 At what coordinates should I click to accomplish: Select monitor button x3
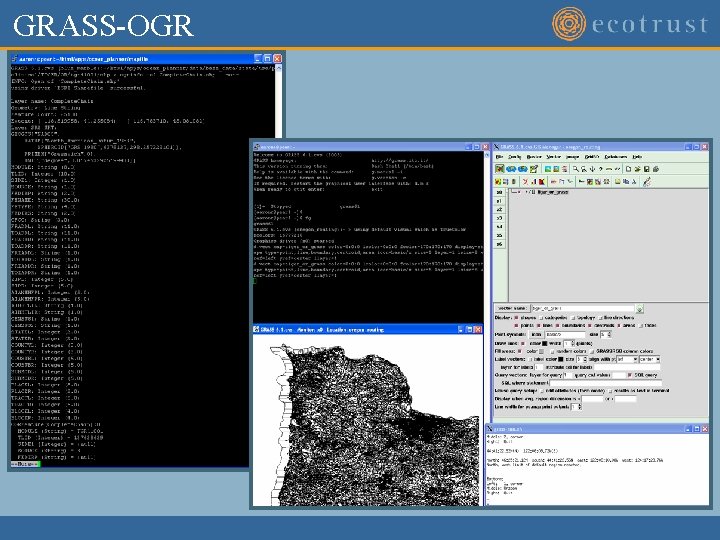(x=500, y=218)
